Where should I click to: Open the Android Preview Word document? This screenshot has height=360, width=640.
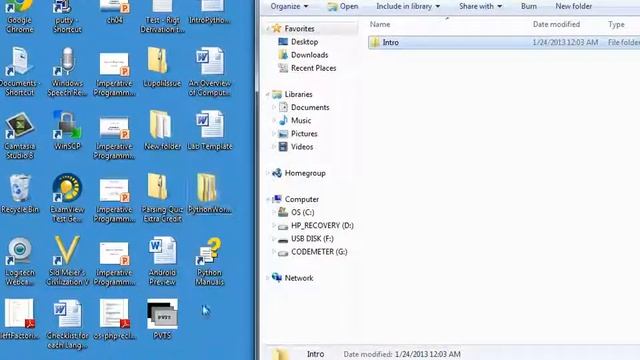162,262
